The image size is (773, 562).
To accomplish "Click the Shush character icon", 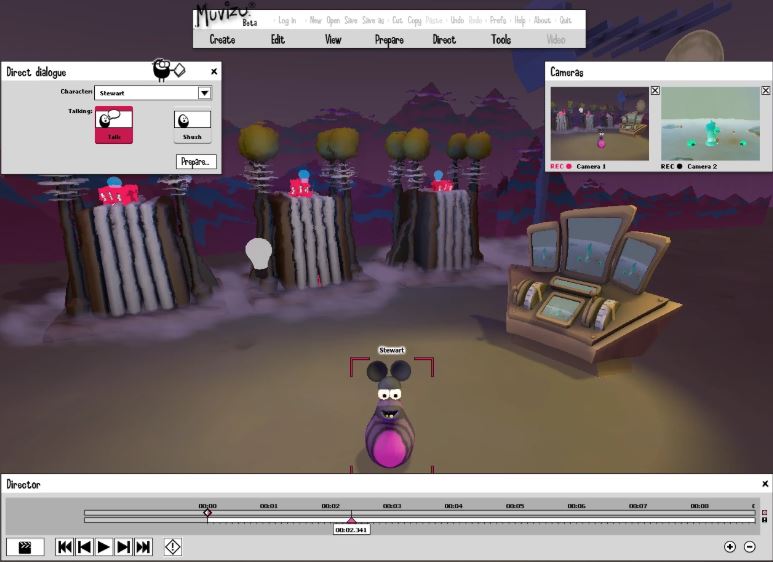I will [192, 125].
